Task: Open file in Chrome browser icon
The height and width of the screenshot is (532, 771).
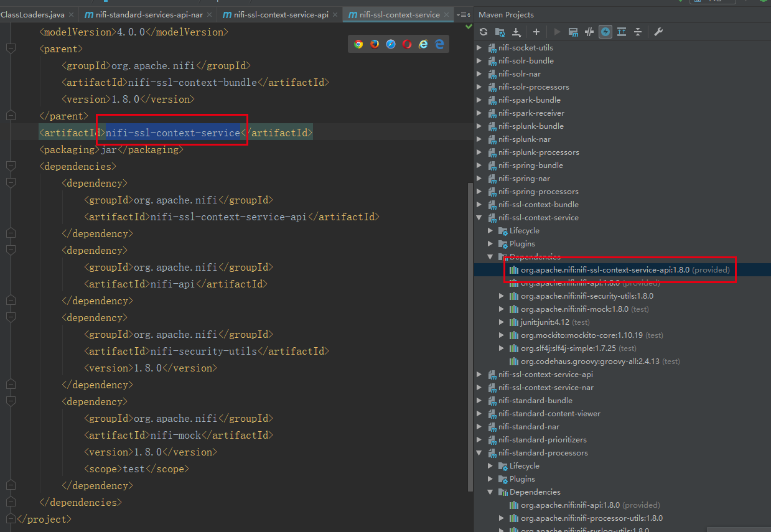Action: pos(358,44)
